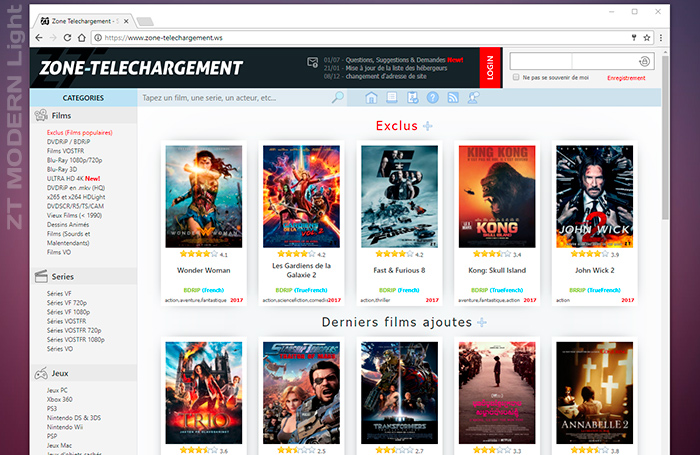
Task: Reload the page with the refresh icon
Action: point(67,38)
